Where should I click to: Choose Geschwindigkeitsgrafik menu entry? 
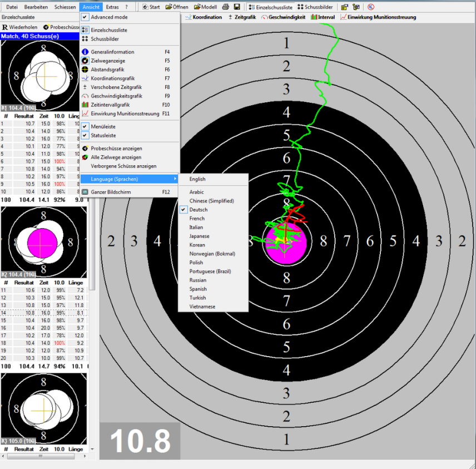tap(116, 96)
